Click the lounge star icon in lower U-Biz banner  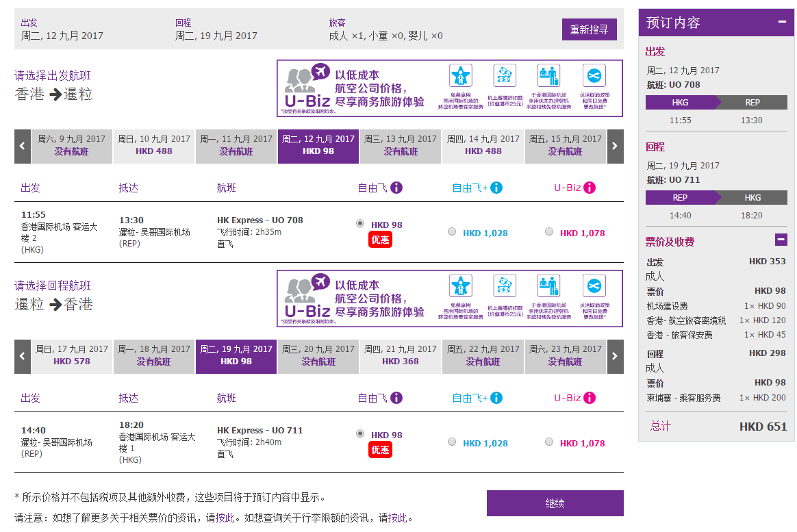pos(461,286)
